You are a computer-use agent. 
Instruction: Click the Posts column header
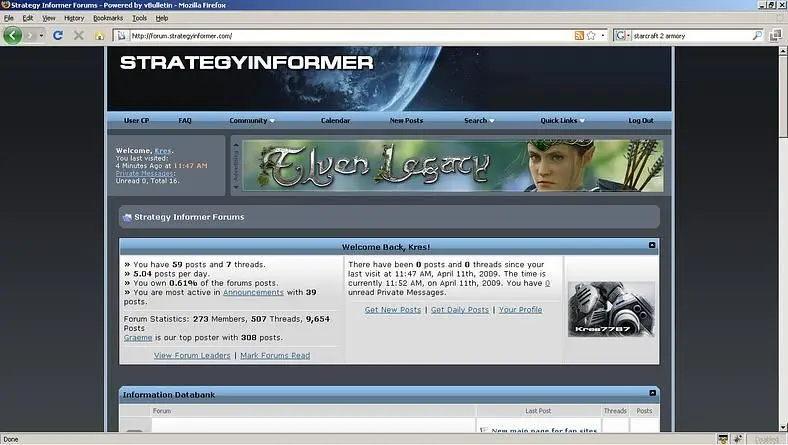tap(644, 411)
